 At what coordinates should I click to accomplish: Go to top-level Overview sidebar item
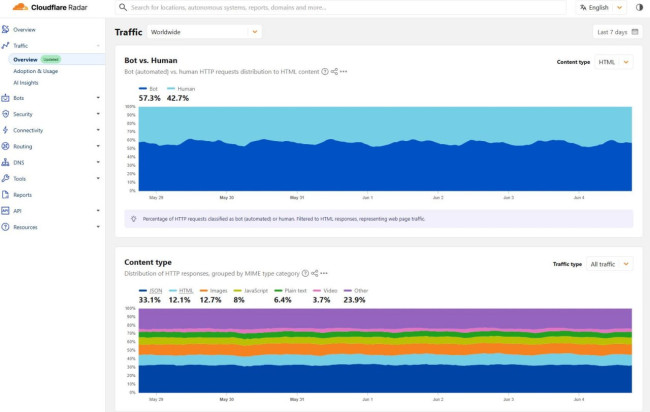24,30
